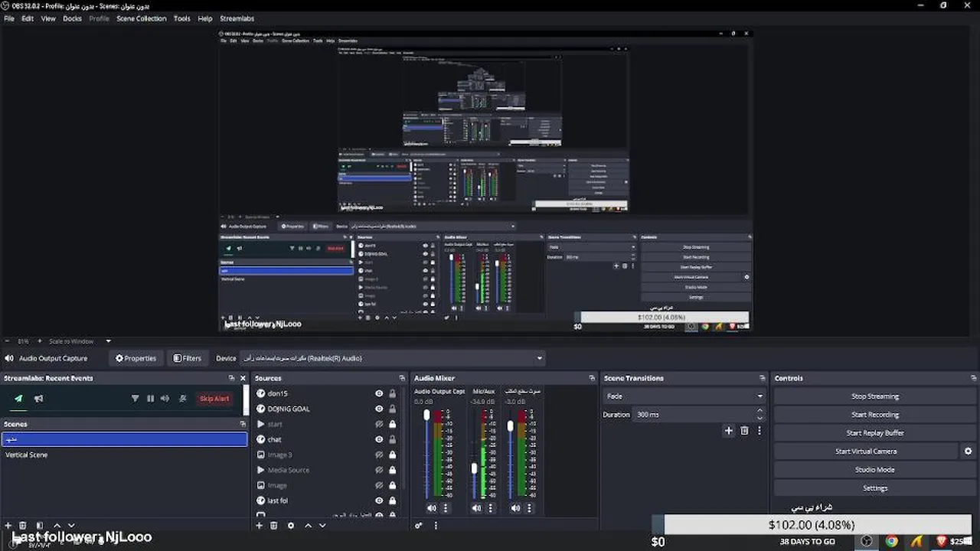The image size is (980, 551).
Task: Open Settings from the Controls panel
Action: pyautogui.click(x=875, y=488)
